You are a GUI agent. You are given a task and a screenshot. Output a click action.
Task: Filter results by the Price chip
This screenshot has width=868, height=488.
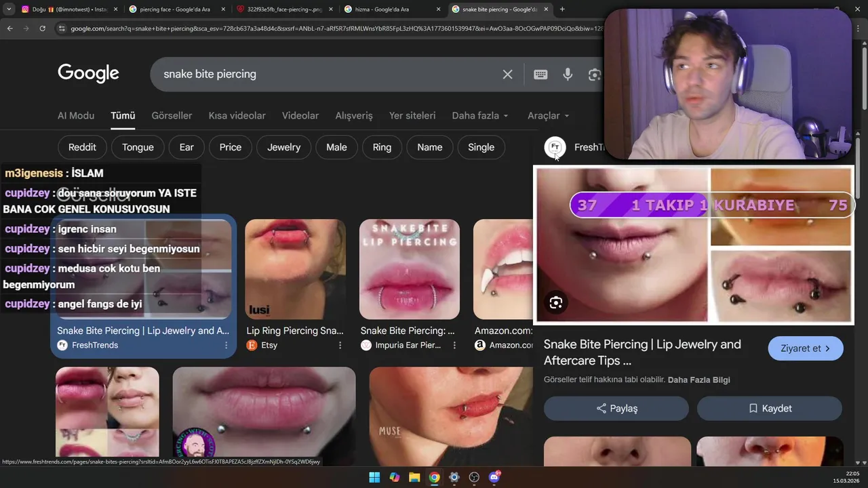tap(231, 147)
